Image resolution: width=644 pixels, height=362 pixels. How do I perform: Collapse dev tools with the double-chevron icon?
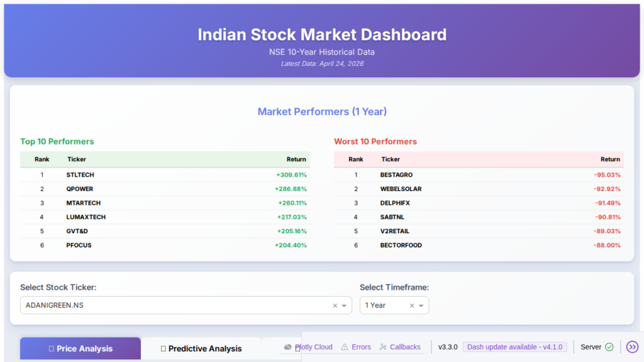[633, 347]
